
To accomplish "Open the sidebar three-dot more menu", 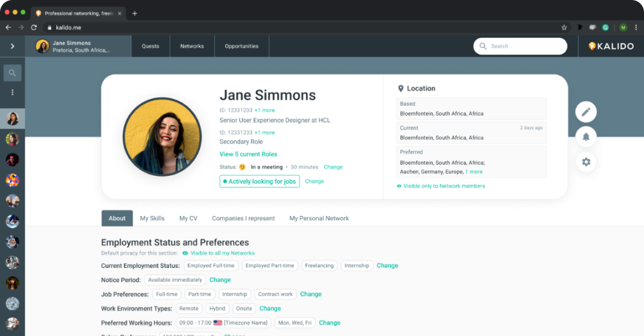I will click(12, 92).
